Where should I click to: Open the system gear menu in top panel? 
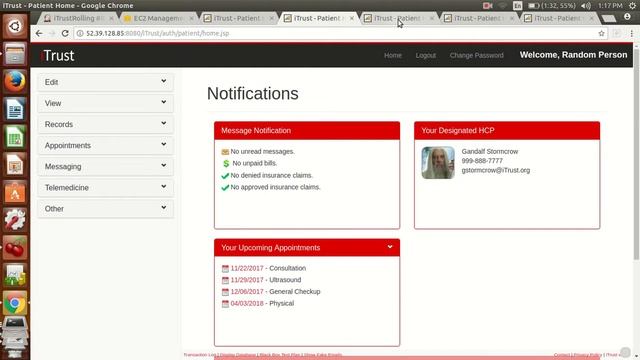coord(632,6)
